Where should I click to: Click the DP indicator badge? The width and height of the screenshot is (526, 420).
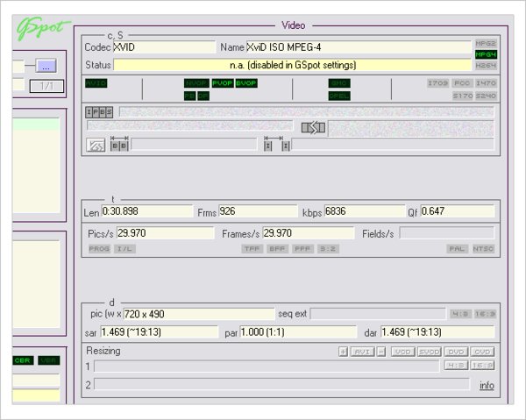(x=203, y=96)
